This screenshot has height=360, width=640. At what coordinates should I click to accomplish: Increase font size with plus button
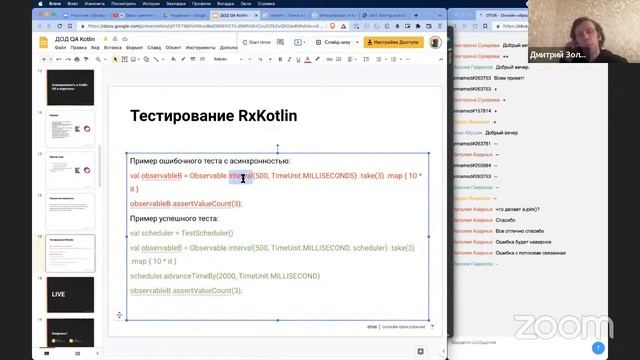tap(270, 60)
